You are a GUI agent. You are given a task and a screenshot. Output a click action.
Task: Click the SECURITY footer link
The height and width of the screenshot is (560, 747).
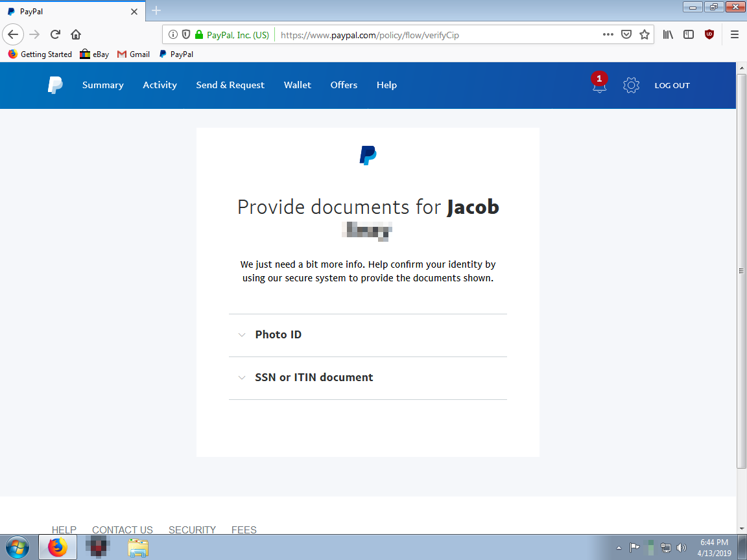192,530
